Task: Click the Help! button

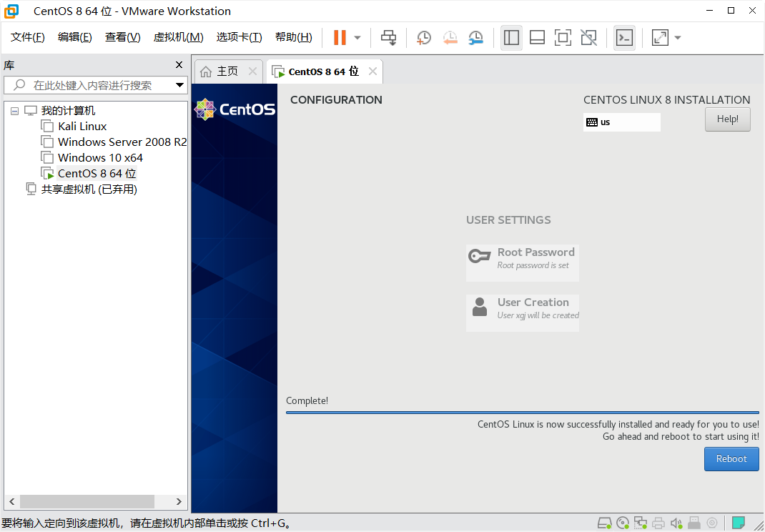Action: [x=727, y=119]
